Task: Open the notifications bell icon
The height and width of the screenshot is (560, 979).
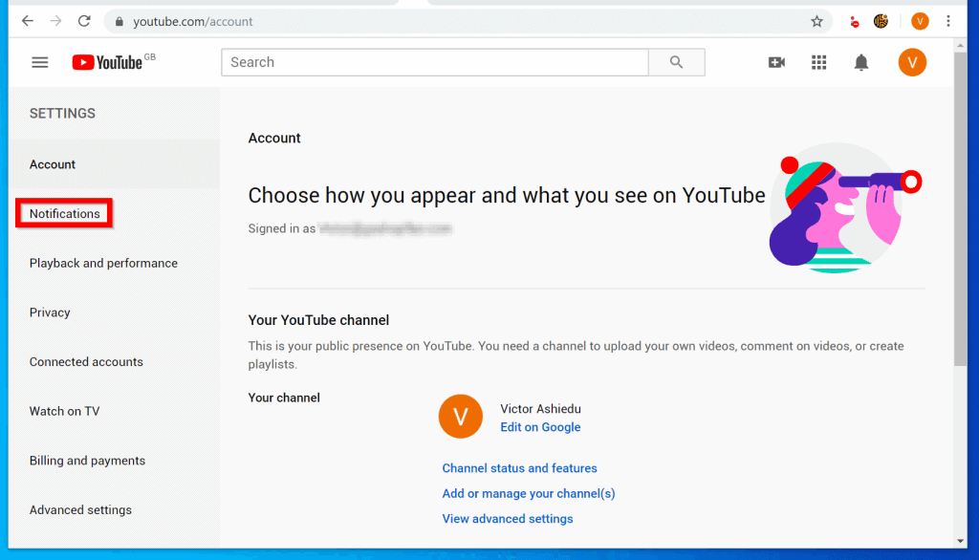Action: pyautogui.click(x=861, y=62)
